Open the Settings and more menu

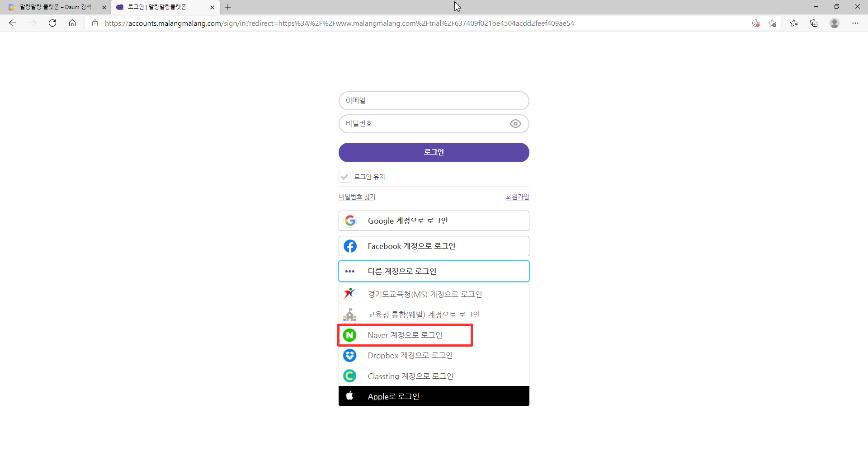click(x=855, y=23)
